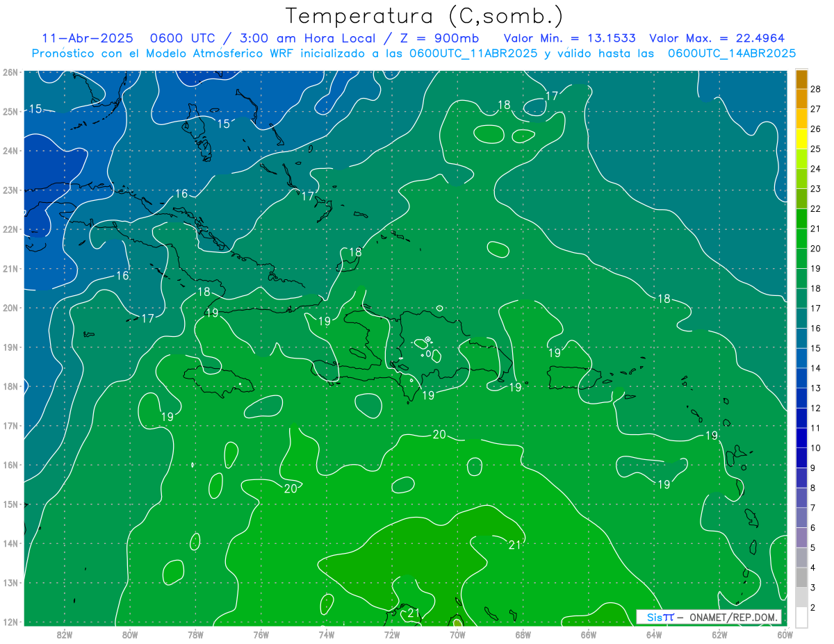Click the "64W" longitude axis label
This screenshot has height=644, width=834.
(x=654, y=634)
